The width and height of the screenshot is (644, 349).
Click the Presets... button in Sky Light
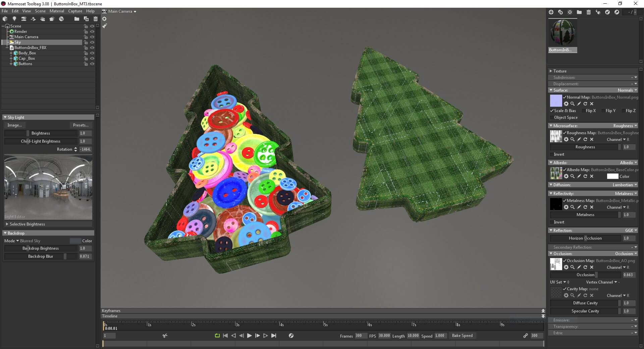[x=81, y=125]
